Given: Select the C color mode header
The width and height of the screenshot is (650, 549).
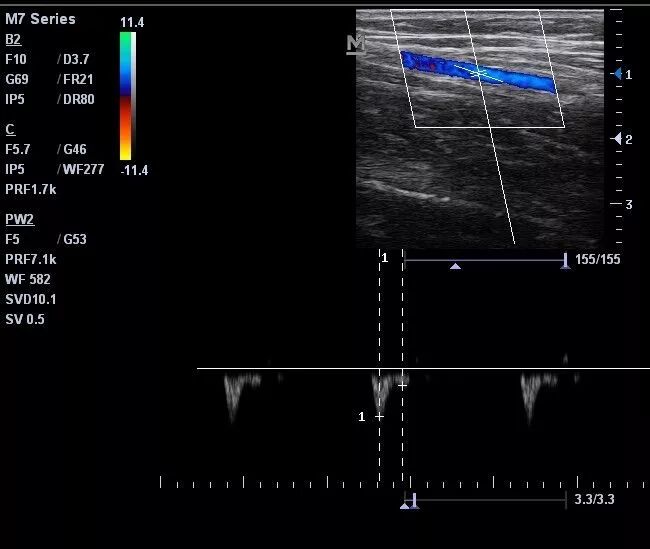Looking at the screenshot, I should click(x=10, y=129).
